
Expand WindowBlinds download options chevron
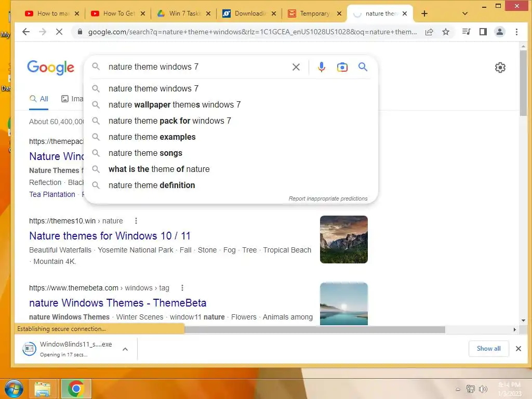(125, 349)
